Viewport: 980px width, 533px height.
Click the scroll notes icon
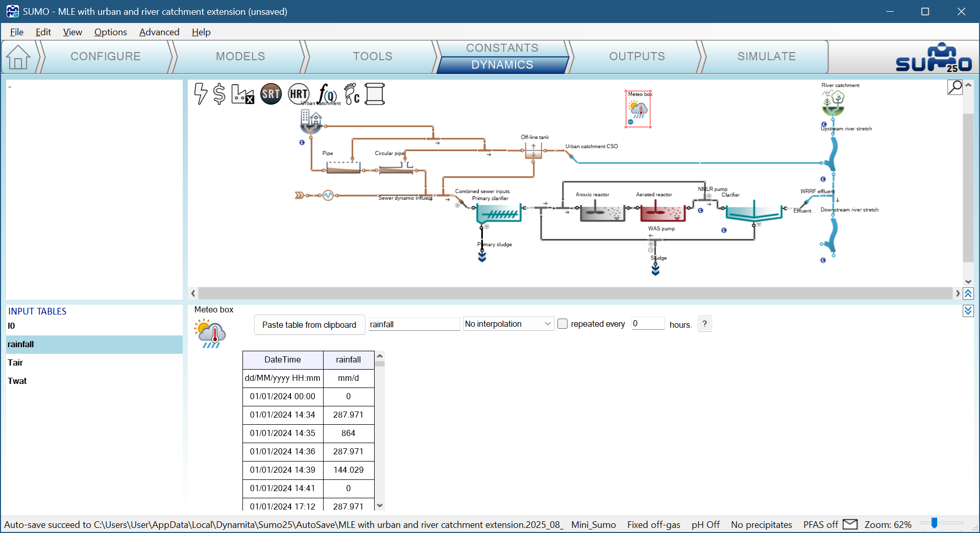tap(375, 94)
